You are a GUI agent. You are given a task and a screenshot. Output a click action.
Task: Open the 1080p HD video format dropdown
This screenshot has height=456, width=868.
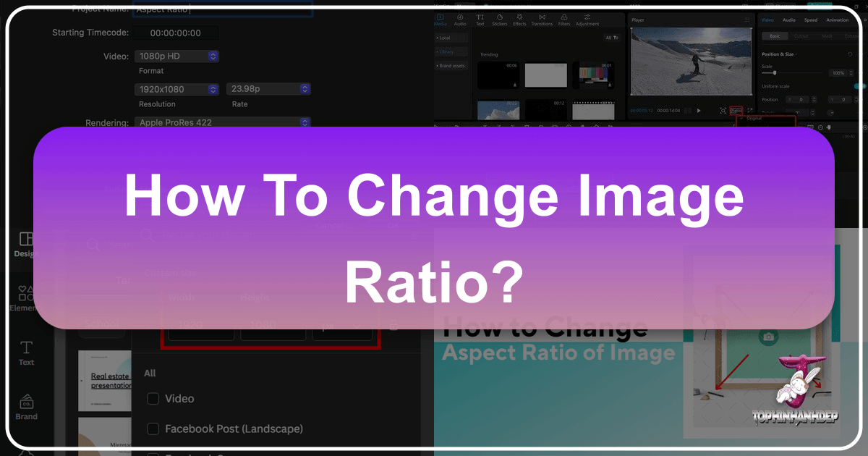click(x=177, y=56)
